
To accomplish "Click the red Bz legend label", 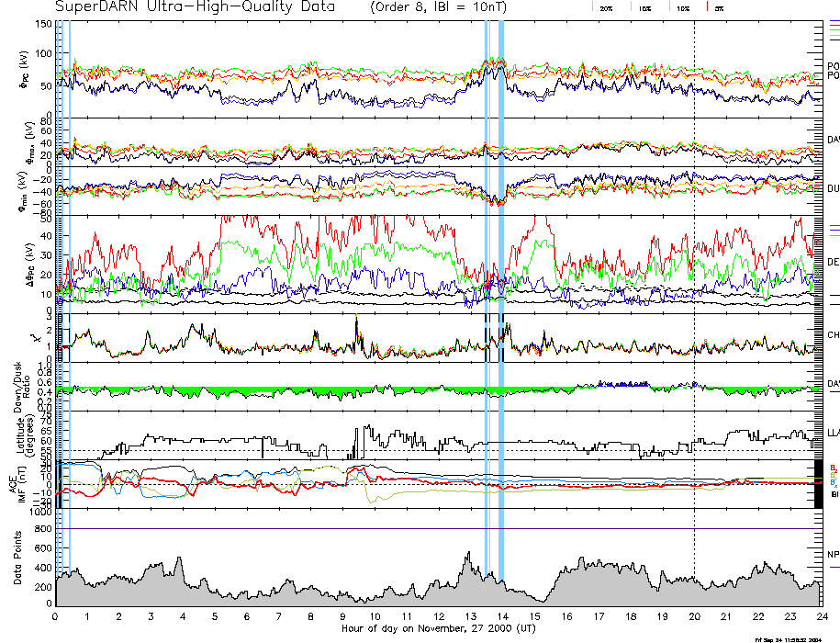I will [x=833, y=467].
